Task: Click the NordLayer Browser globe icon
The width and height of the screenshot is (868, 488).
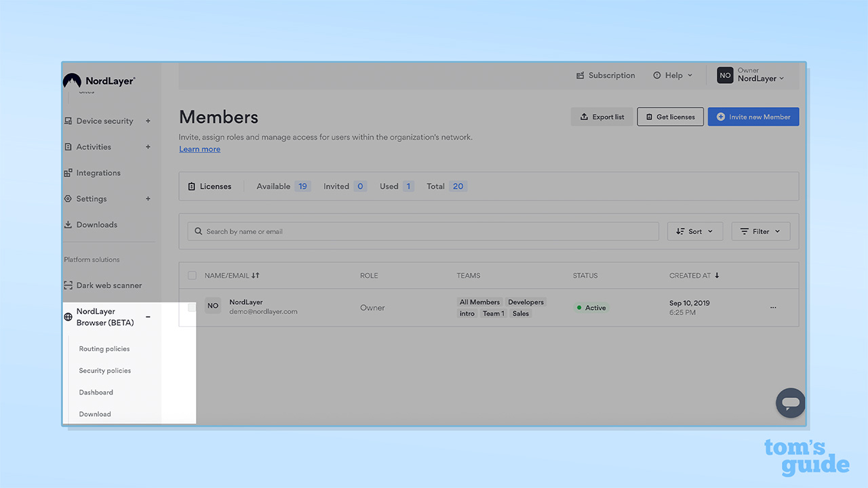Action: (x=68, y=317)
